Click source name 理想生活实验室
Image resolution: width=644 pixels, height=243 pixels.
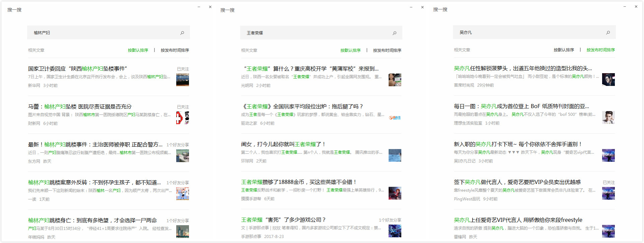(468, 123)
